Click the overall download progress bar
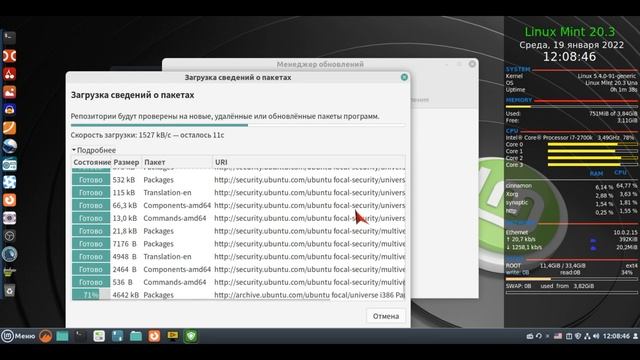Screen dimensions: 640x360 click(x=238, y=125)
